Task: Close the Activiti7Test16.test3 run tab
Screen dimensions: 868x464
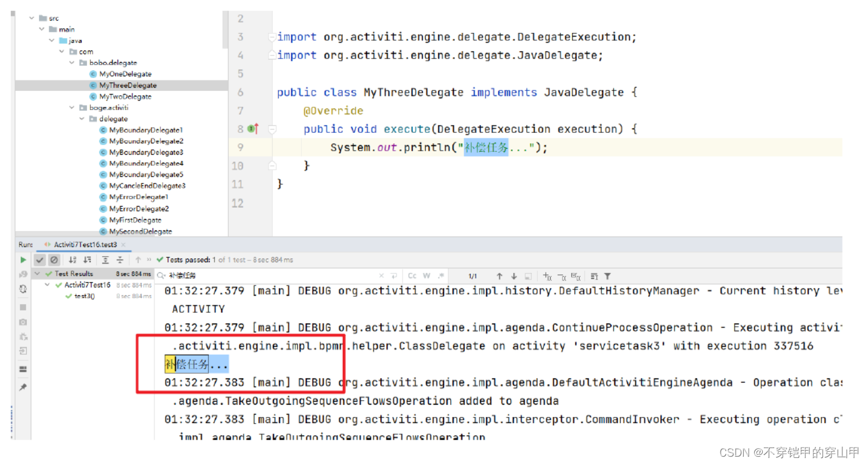Action: coord(123,244)
